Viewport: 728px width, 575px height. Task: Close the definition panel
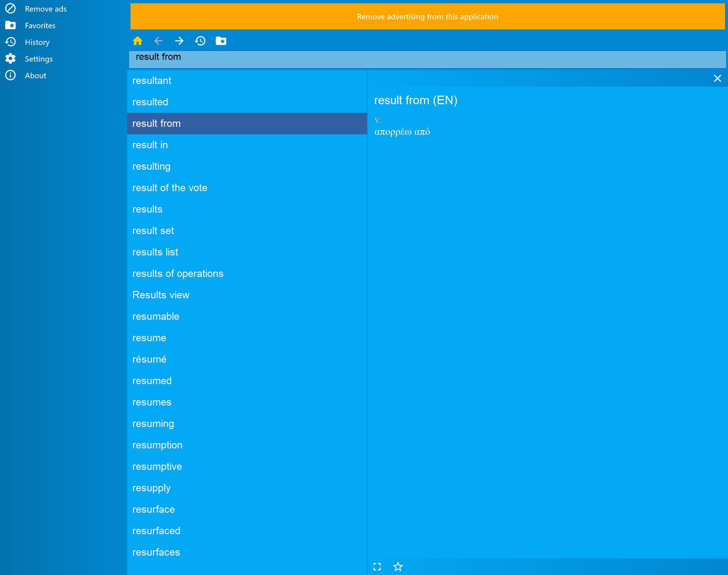(x=717, y=78)
